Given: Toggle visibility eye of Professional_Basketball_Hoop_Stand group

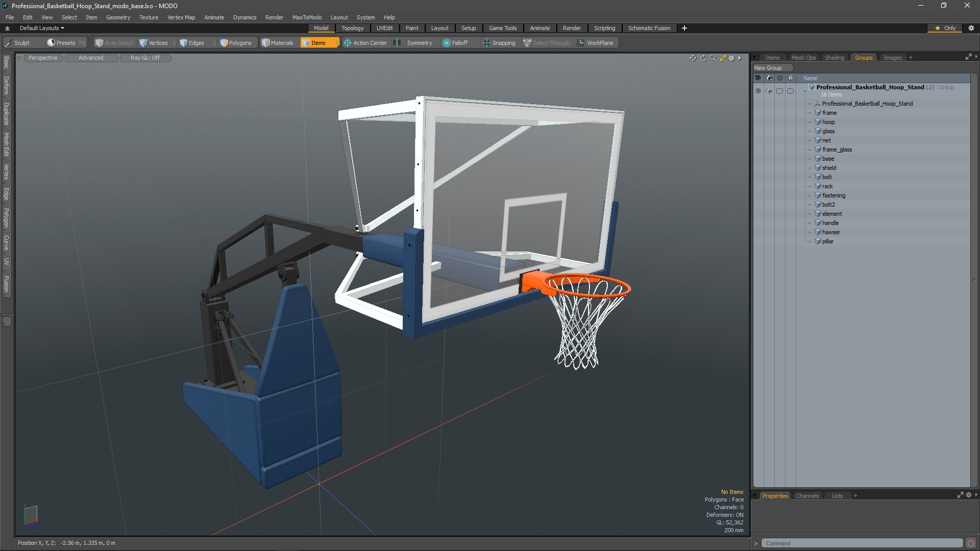Looking at the screenshot, I should click(758, 91).
